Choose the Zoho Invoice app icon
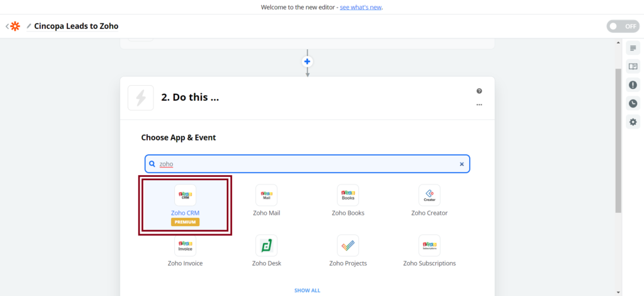644x296 pixels. coord(185,245)
